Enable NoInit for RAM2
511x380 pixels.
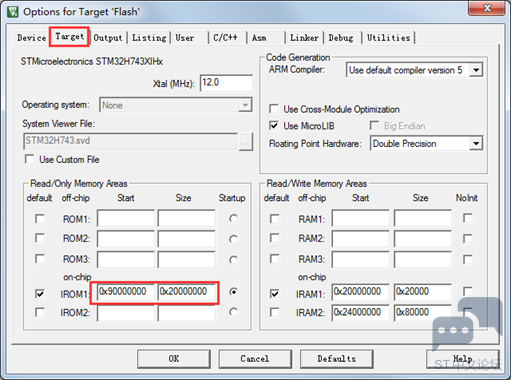pos(468,239)
